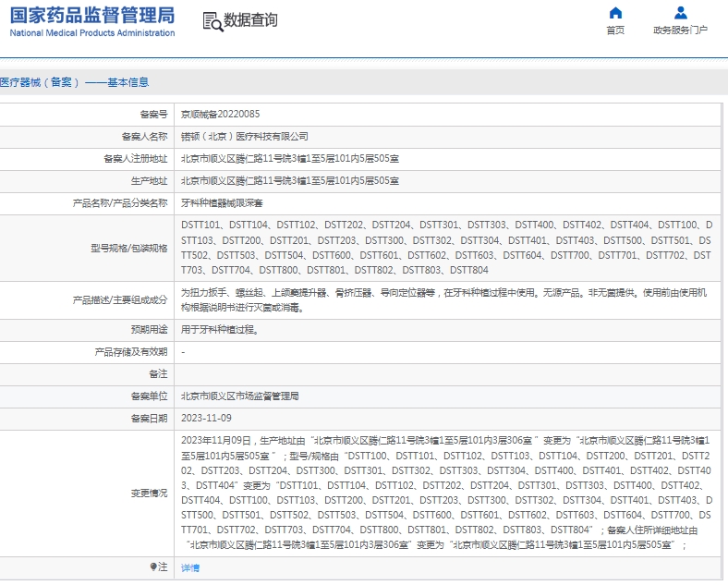Open the home page icon (首页)
The image size is (728, 585).
(x=615, y=13)
